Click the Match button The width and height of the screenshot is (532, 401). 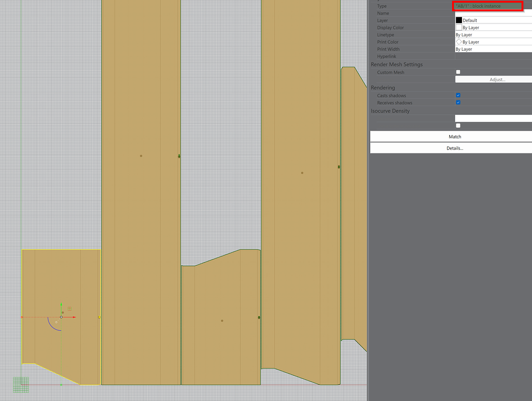tap(451, 136)
